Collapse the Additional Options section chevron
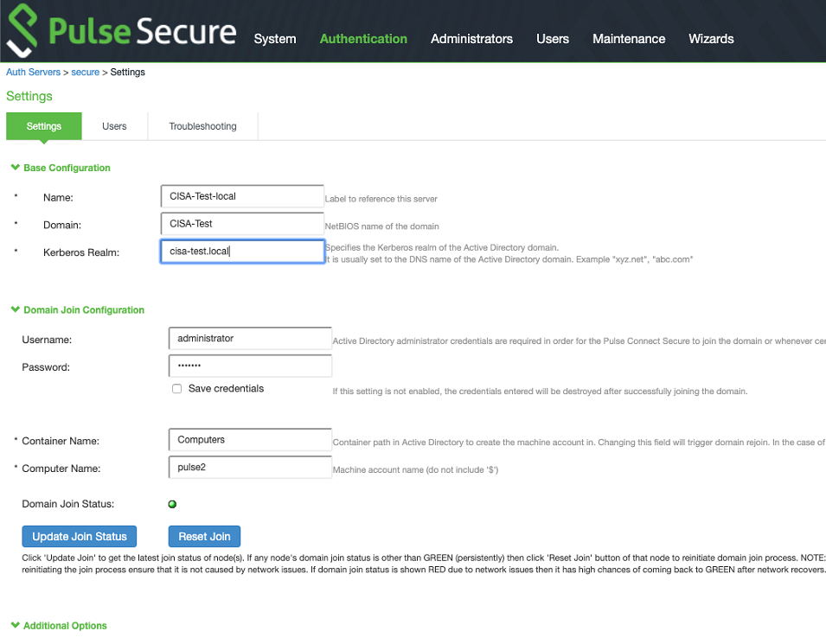 (x=16, y=625)
